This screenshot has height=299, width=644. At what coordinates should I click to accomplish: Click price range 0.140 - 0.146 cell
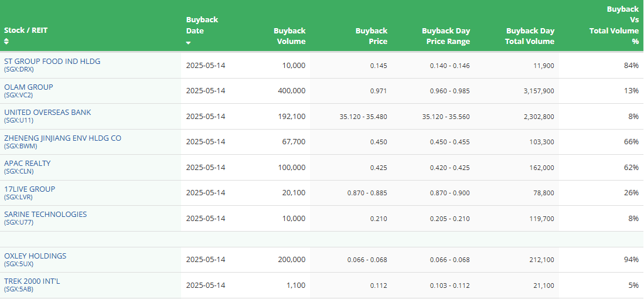click(x=449, y=66)
